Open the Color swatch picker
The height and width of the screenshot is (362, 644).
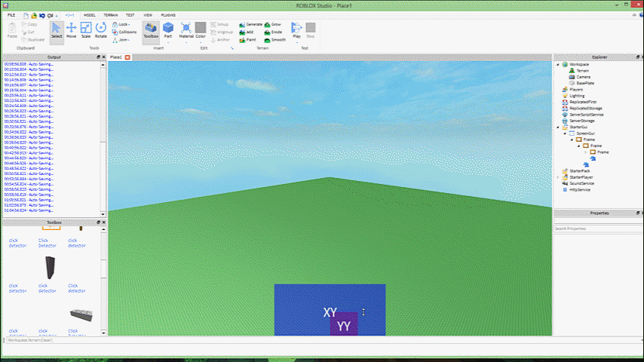201,31
